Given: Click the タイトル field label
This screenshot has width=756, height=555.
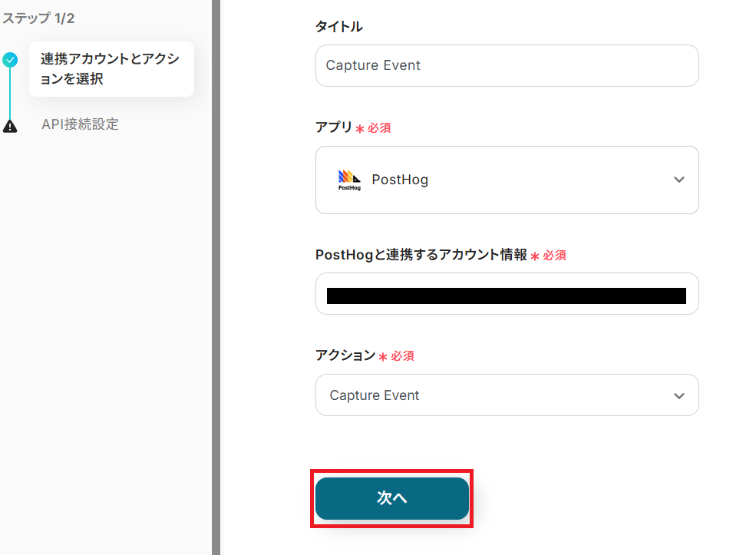Looking at the screenshot, I should 339,27.
